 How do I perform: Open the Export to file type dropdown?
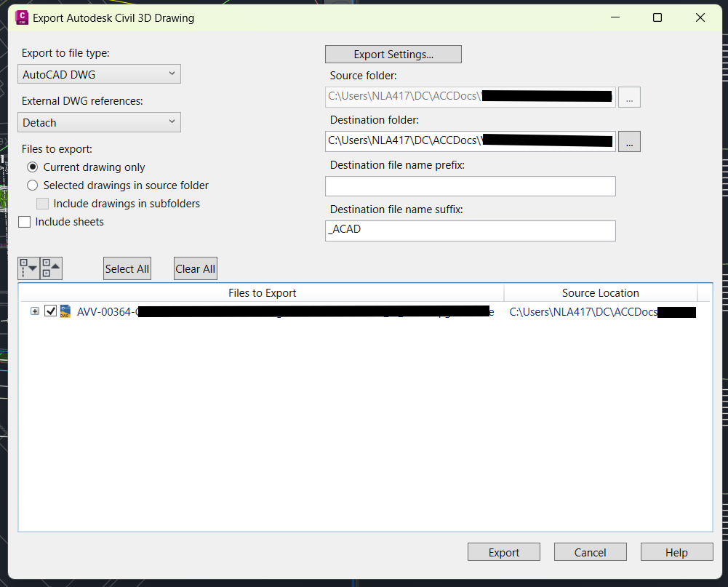(x=99, y=74)
